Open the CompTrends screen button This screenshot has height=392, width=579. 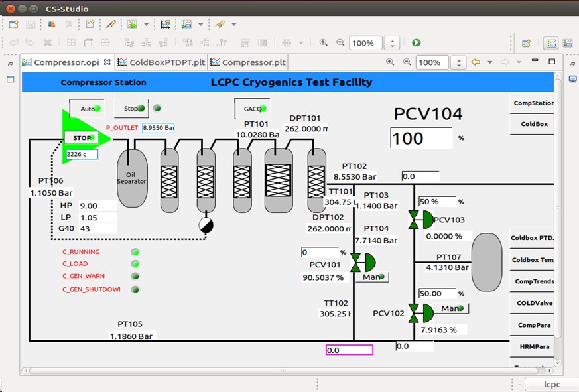[533, 281]
